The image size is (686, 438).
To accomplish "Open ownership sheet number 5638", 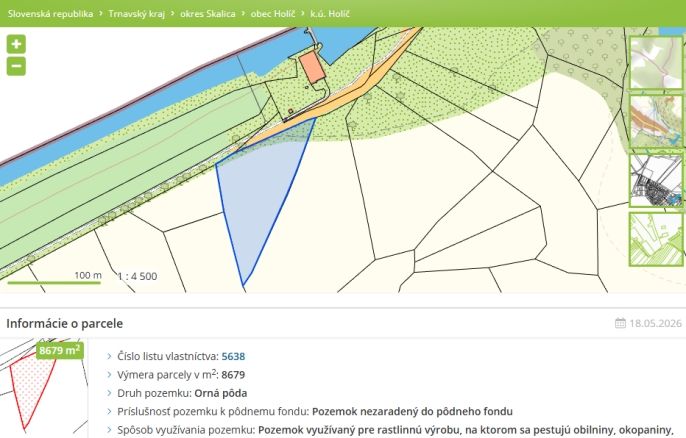I will click(x=233, y=357).
